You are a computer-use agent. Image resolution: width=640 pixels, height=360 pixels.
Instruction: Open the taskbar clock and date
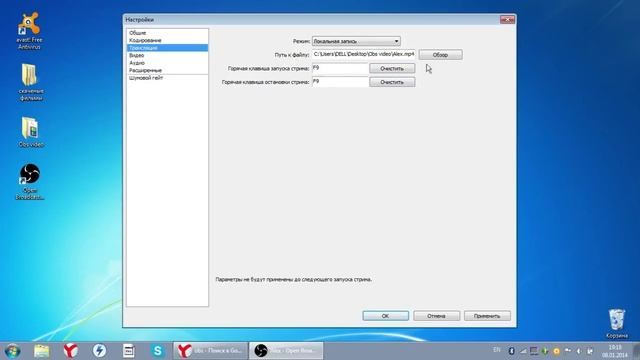pos(614,351)
